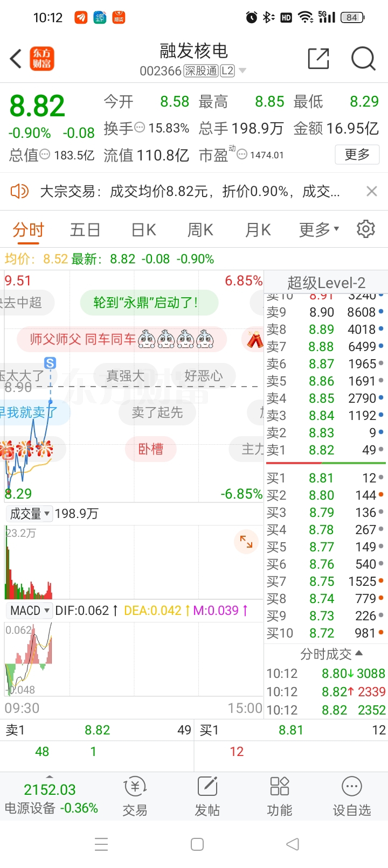Close the 大宗交易 notice banner
This screenshot has width=388, height=868.
[x=372, y=191]
